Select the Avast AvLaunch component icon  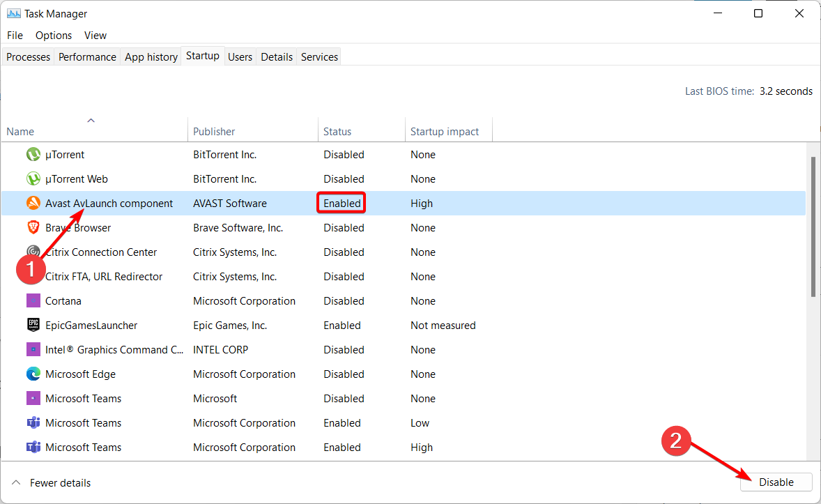point(33,204)
